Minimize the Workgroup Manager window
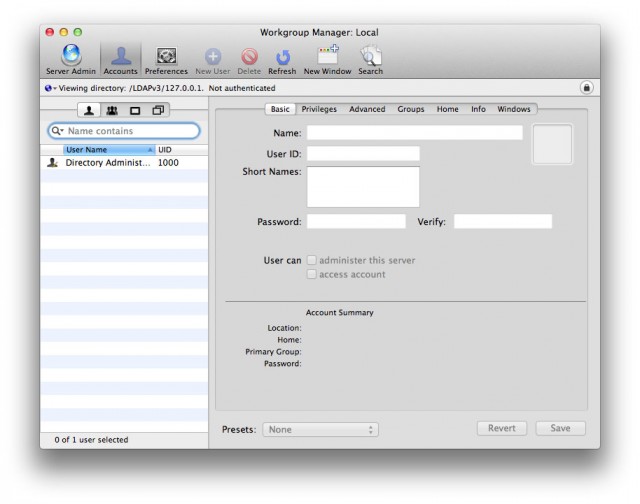The width and height of the screenshot is (640, 504). (64, 32)
